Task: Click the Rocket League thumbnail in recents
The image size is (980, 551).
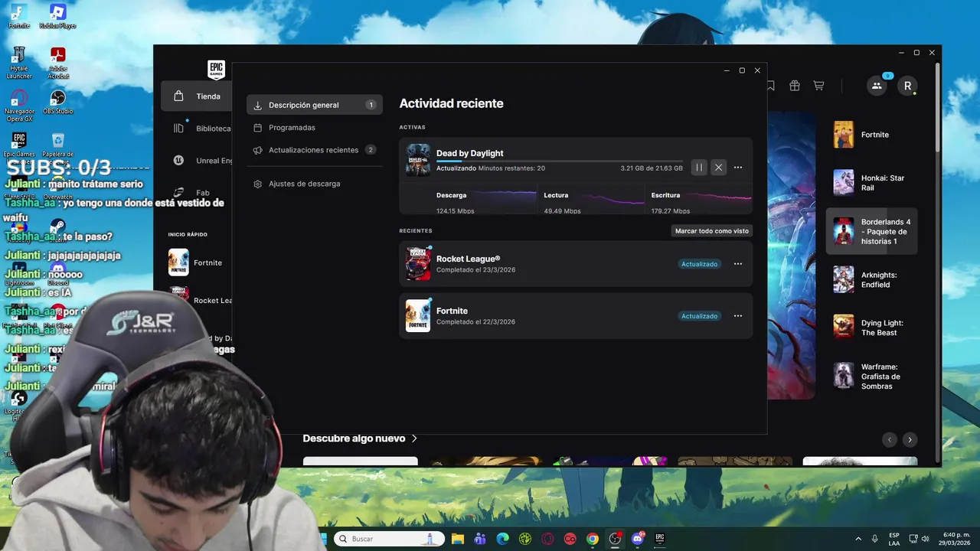Action: click(x=418, y=264)
